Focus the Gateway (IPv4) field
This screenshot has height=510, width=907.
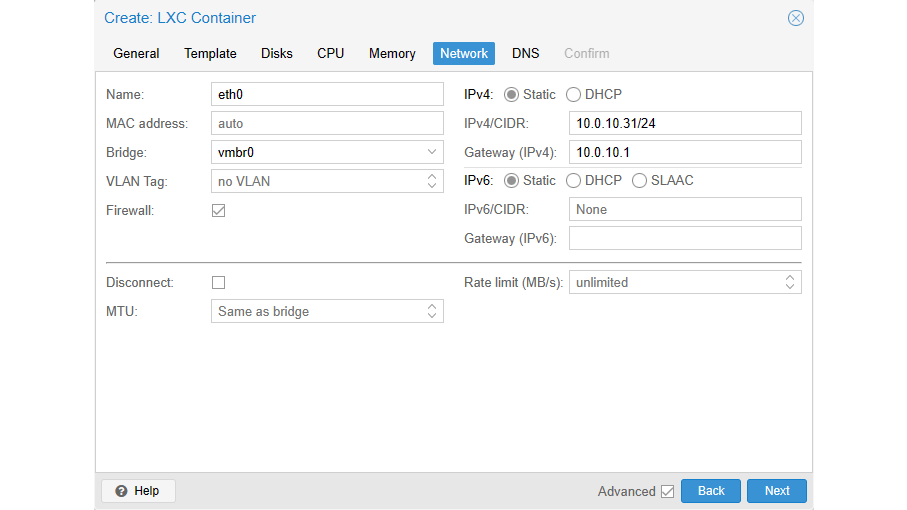(x=685, y=152)
